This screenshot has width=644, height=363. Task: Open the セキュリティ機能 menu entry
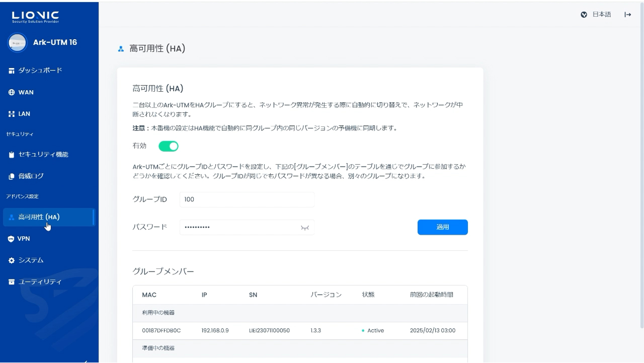click(43, 155)
